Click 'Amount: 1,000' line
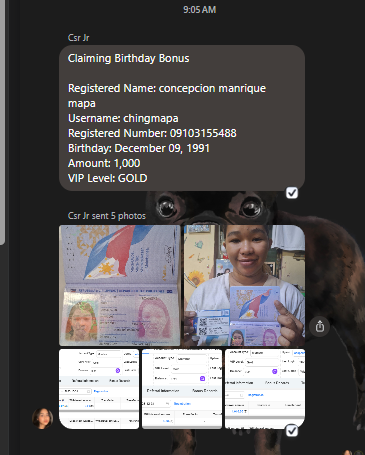Screen dimensions: 365x455 click(x=104, y=163)
